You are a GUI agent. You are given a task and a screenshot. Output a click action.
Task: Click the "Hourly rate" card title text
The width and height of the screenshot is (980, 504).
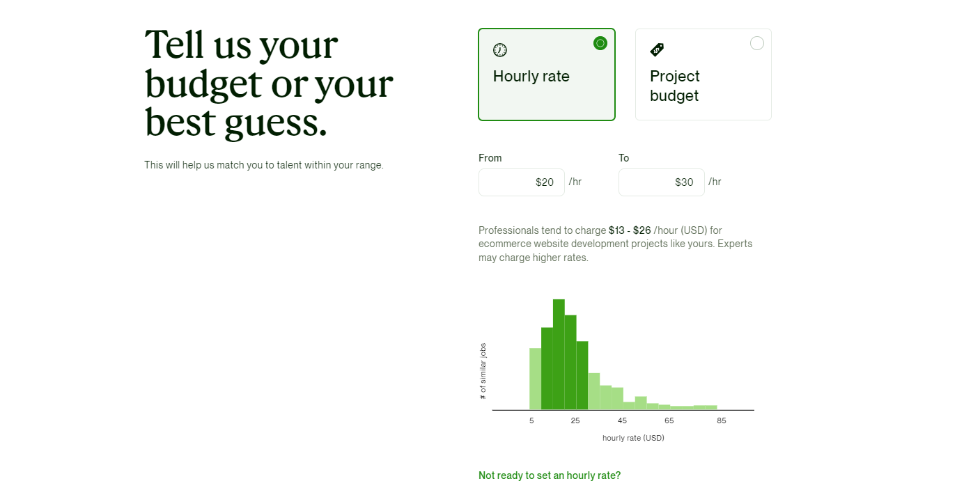[x=531, y=77]
